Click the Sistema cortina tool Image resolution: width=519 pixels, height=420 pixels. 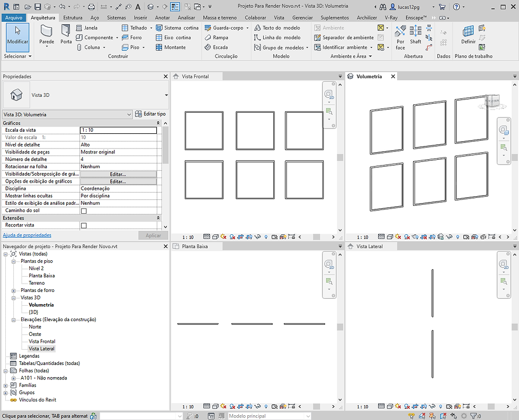coord(177,28)
